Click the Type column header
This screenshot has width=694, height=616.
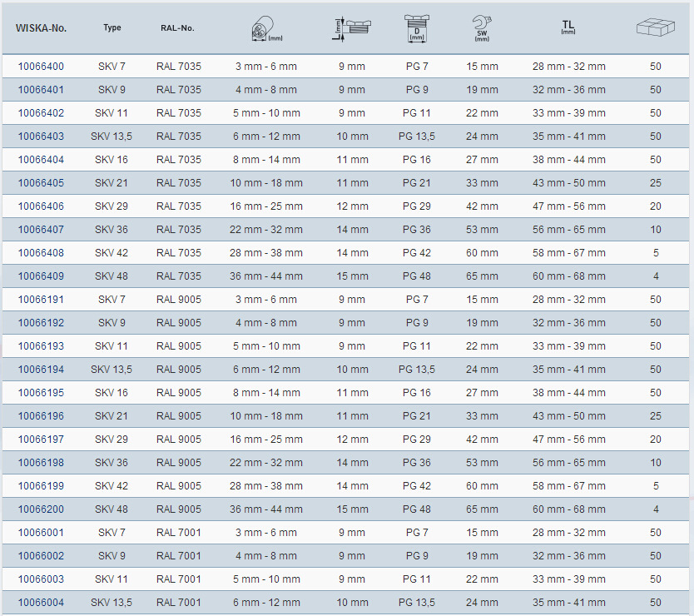tap(112, 27)
